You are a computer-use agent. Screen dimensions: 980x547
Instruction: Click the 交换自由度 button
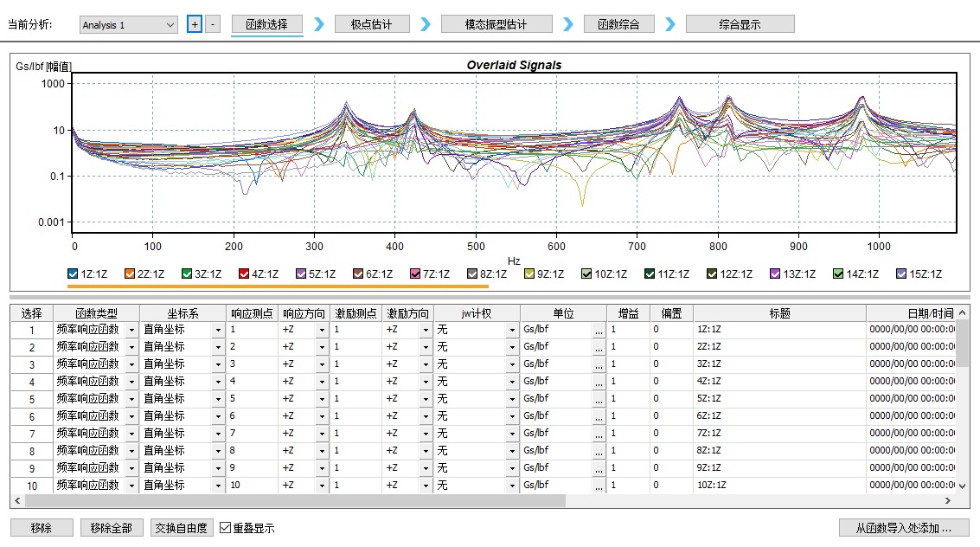point(182,528)
